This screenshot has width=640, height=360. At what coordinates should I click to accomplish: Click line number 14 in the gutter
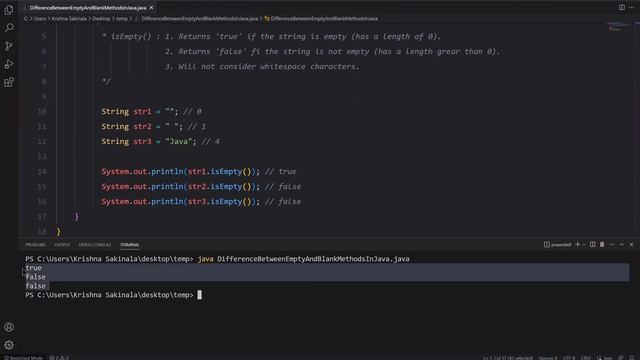coord(42,171)
